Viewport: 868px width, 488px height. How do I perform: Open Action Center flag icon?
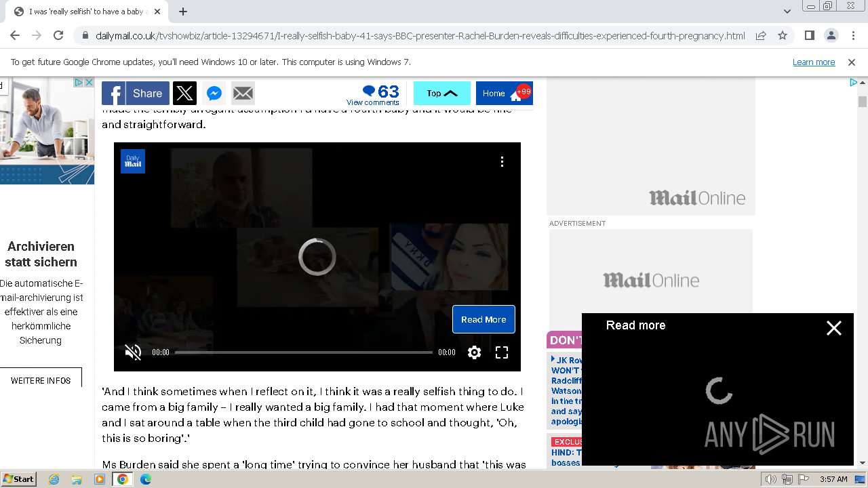[x=804, y=479]
